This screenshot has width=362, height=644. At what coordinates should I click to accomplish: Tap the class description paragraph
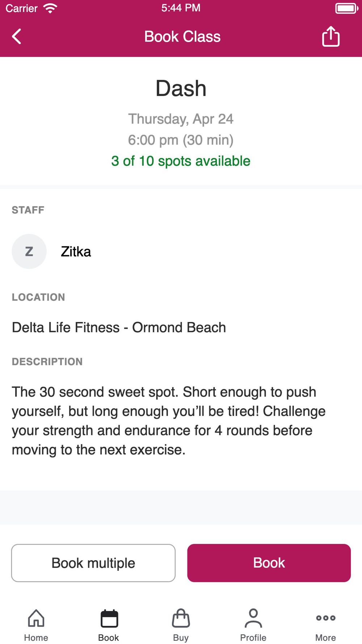pos(169,421)
